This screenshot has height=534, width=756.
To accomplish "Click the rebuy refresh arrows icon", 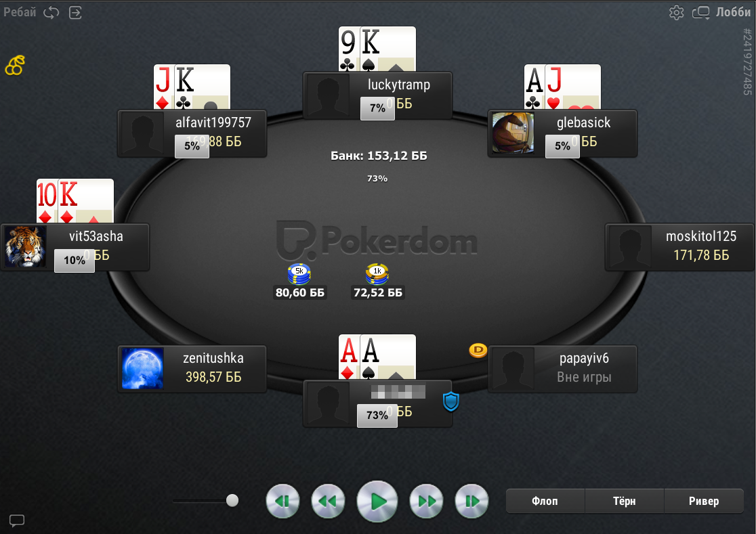I will pyautogui.click(x=51, y=12).
